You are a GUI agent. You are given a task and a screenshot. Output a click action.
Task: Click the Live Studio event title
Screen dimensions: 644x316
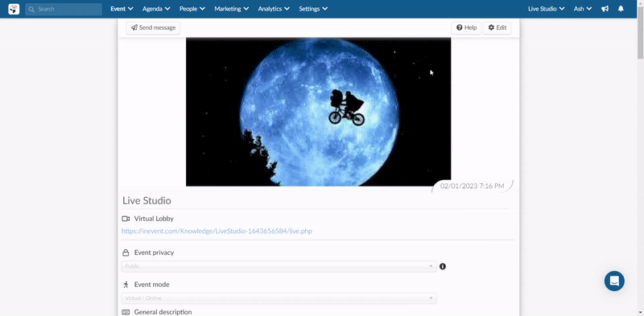pyautogui.click(x=147, y=201)
